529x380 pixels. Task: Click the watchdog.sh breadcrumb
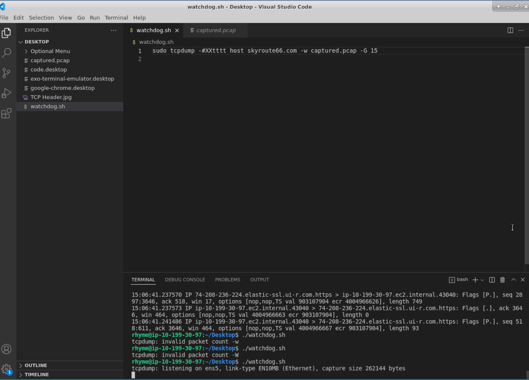(156, 42)
